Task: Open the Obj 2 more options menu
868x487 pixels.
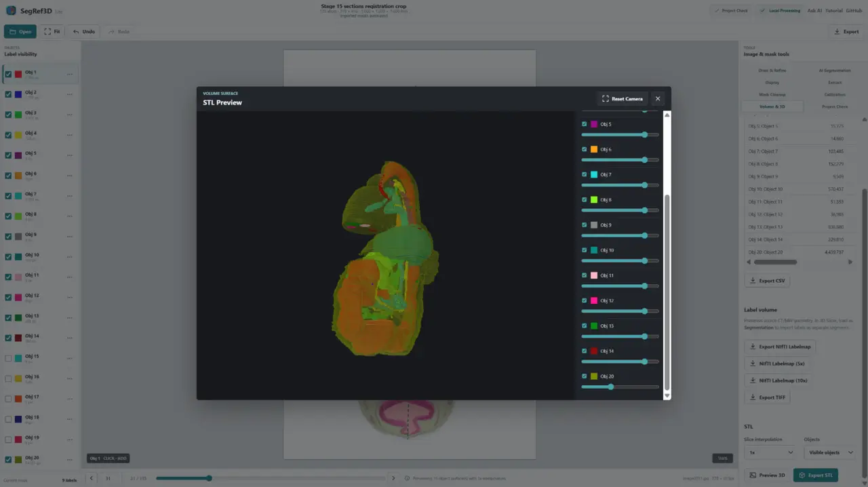Action: pos(70,96)
